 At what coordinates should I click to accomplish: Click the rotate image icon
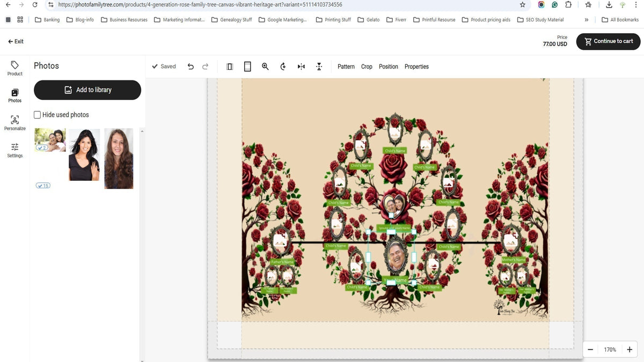click(283, 67)
